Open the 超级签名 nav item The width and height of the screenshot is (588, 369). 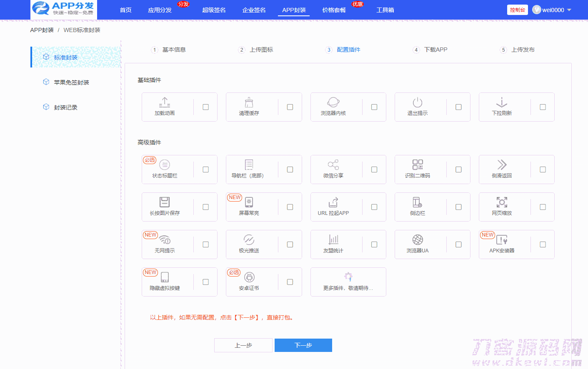214,10
